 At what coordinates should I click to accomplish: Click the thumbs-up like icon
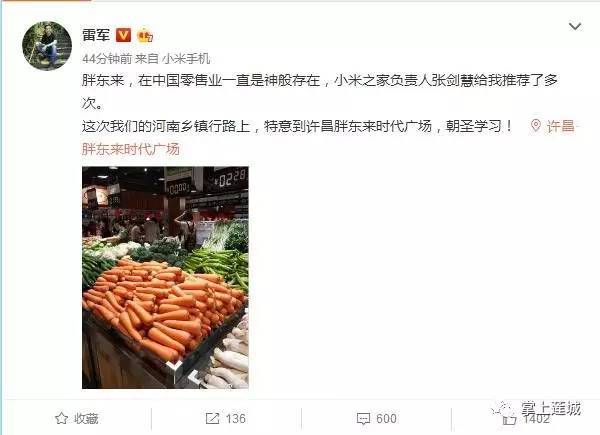click(509, 419)
